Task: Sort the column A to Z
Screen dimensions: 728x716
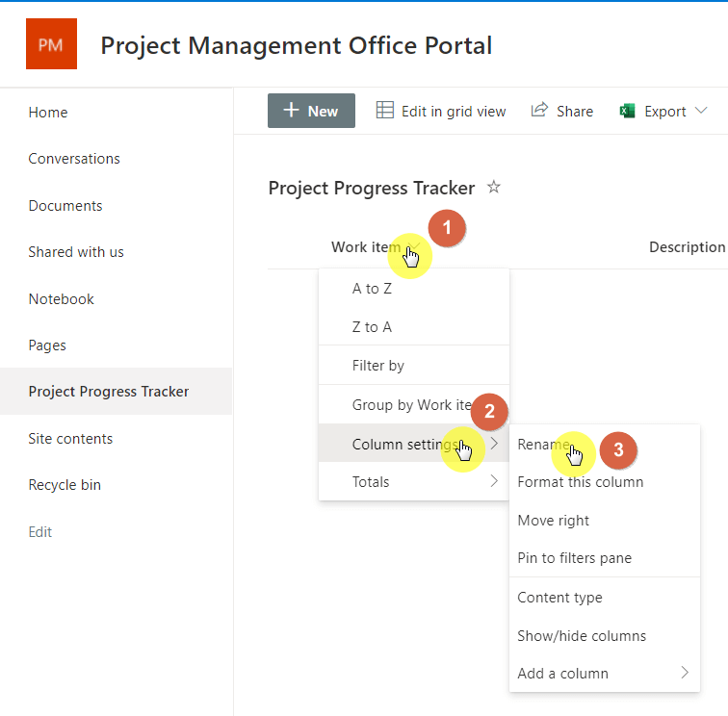Action: click(x=414, y=288)
